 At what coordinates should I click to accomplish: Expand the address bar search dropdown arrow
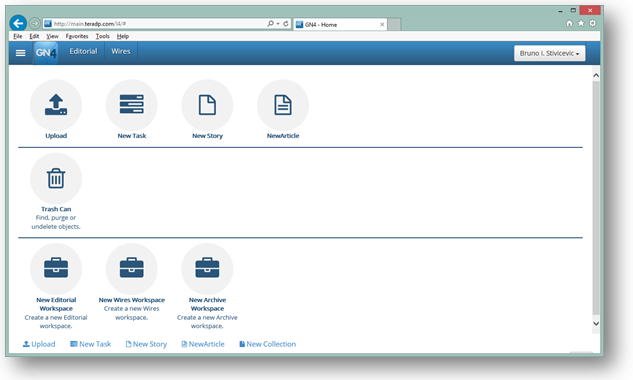tap(278, 23)
